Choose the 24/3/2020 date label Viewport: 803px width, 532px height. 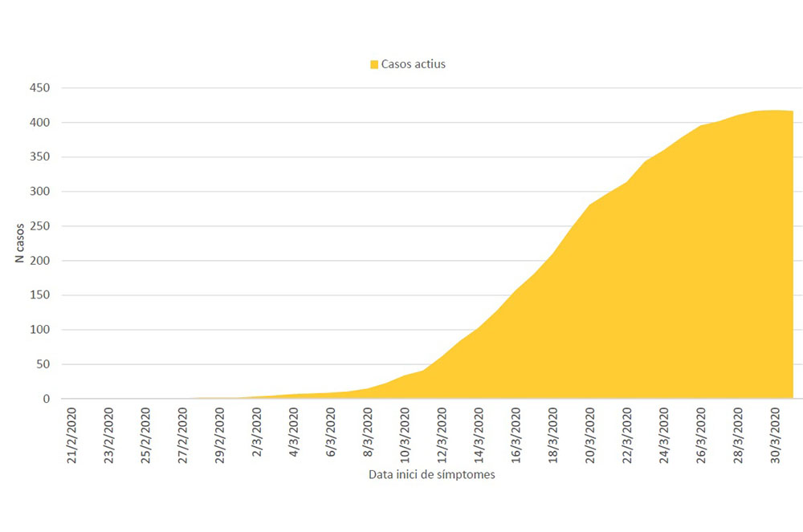coord(663,435)
